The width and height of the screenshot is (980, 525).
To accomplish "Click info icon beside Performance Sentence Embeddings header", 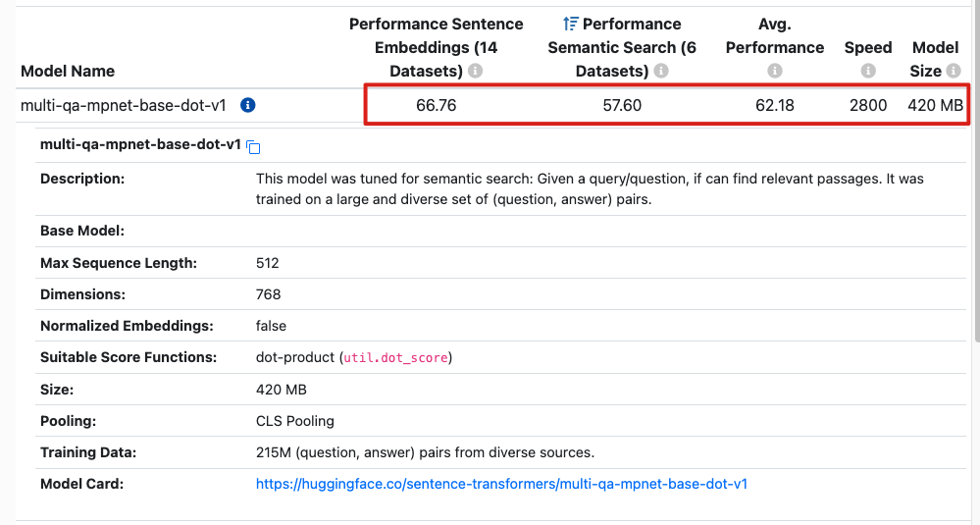I will coord(476,72).
